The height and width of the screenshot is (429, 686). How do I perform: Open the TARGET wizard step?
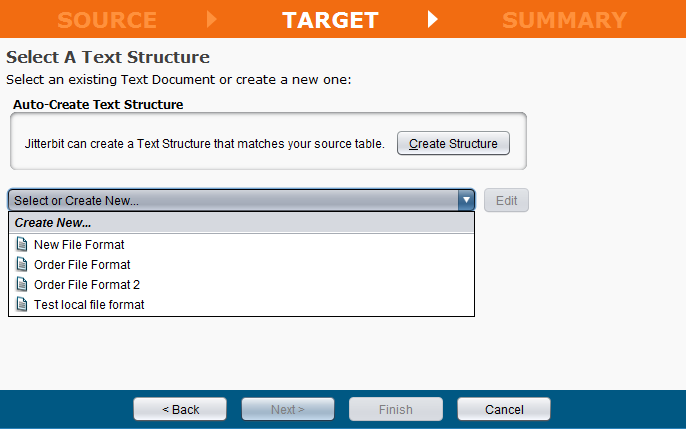pos(330,19)
